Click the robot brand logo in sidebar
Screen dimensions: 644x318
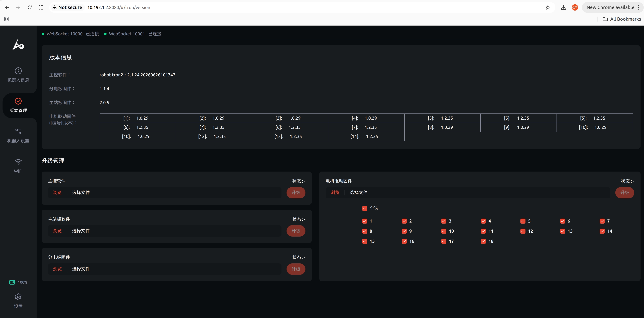(18, 44)
